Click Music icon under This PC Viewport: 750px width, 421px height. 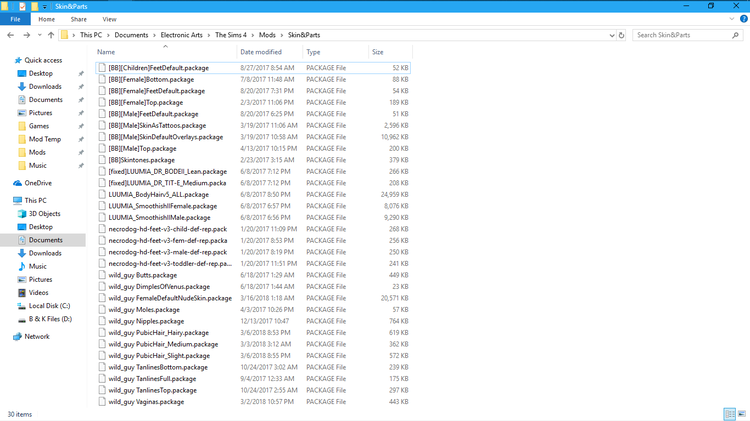(x=22, y=266)
